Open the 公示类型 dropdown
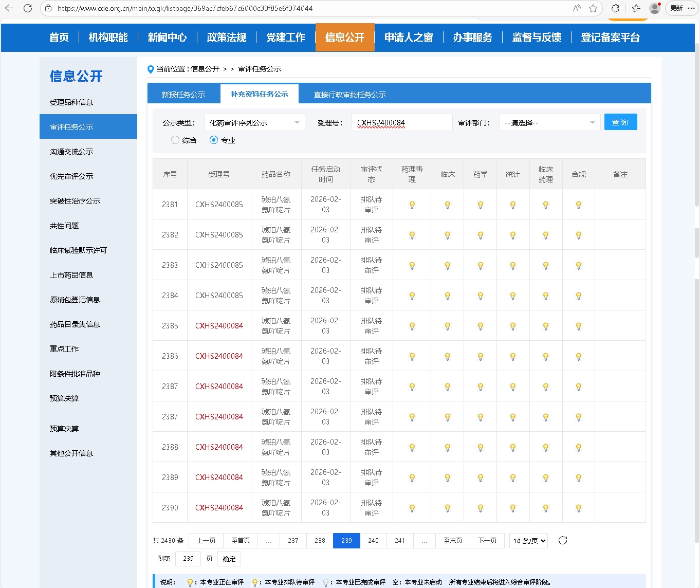 pyautogui.click(x=254, y=122)
